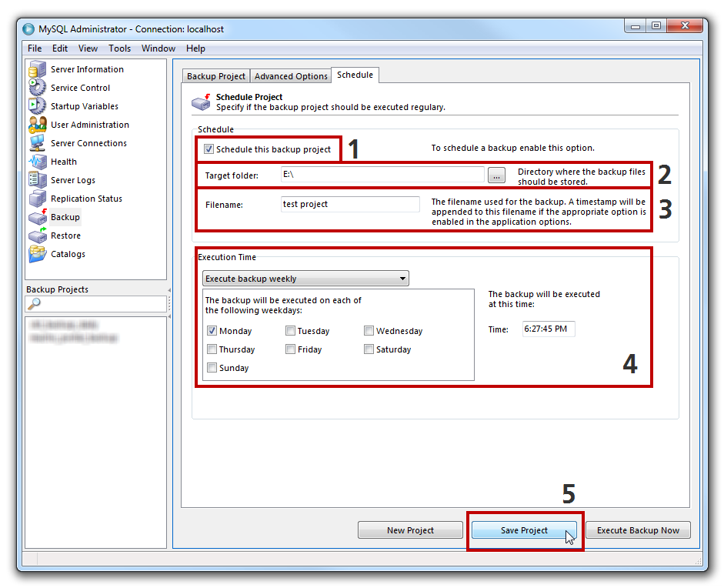Open the Restore section icon
Screen dimensions: 724x588
coord(38,236)
